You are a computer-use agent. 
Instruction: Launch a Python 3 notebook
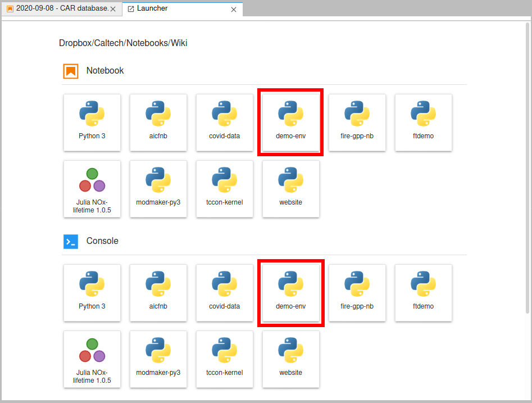point(92,123)
